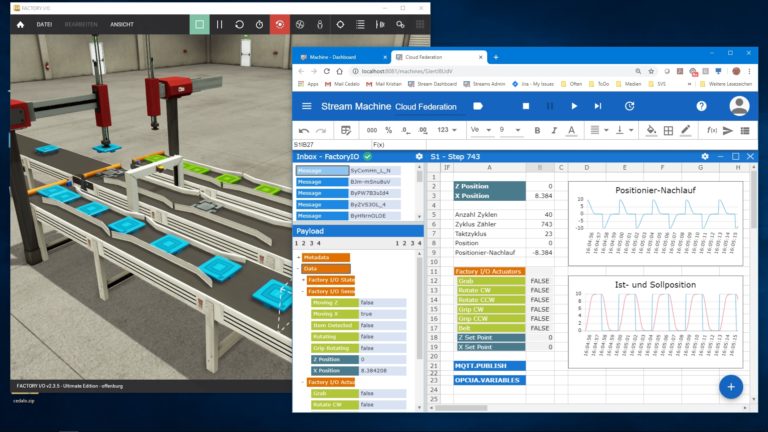Pause the Factory I/O simulation
The height and width of the screenshot is (432, 768).
point(219,23)
